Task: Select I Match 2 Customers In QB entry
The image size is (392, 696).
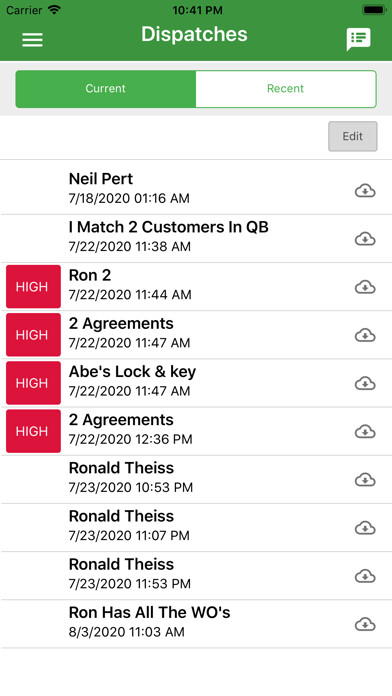Action: tap(196, 238)
